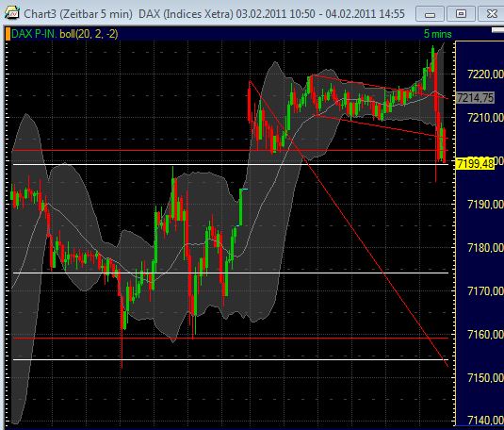Click the 7170,00 axis price label

coord(485,291)
